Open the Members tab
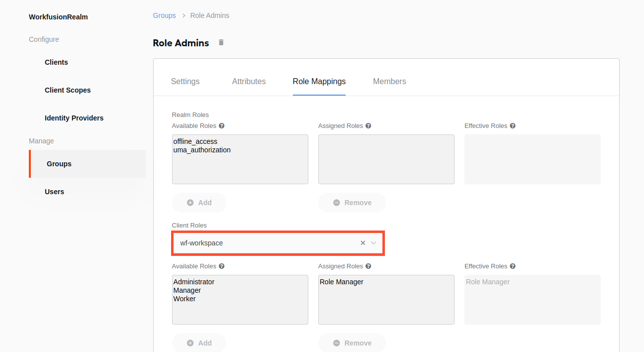644x352 pixels. [389, 82]
